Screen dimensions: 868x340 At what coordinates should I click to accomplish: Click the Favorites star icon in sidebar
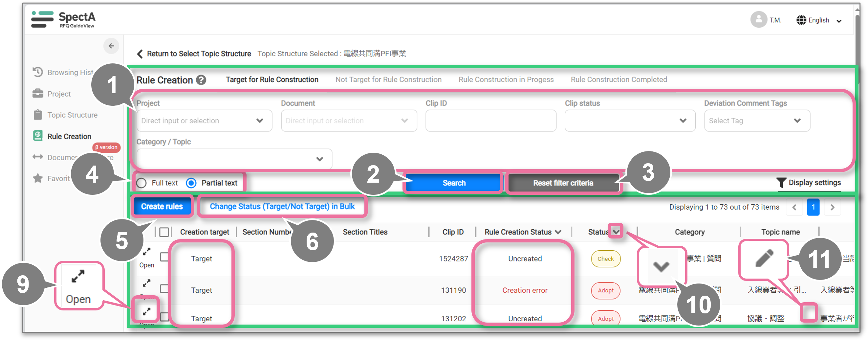[x=38, y=178]
